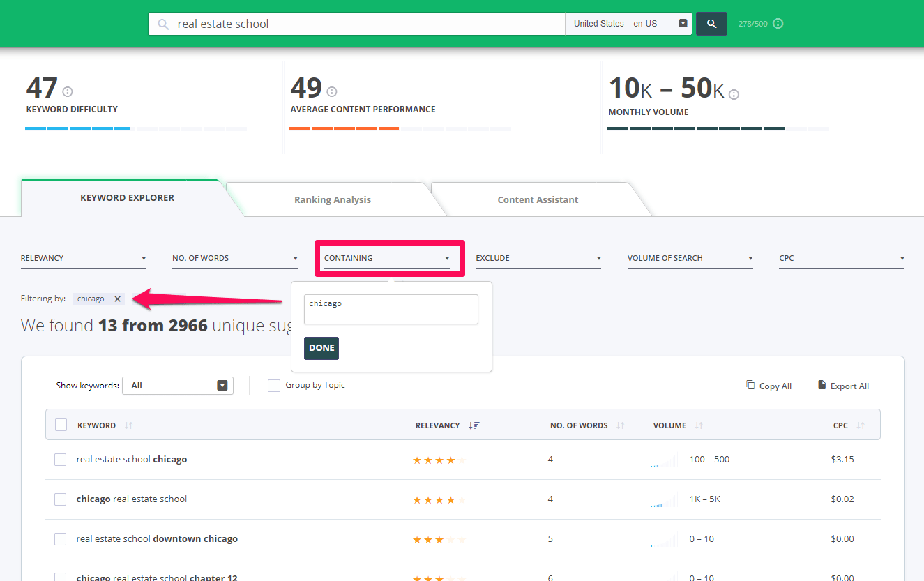Screen dimensions: 924x581
Task: Click the Copy All icon
Action: [x=752, y=385]
